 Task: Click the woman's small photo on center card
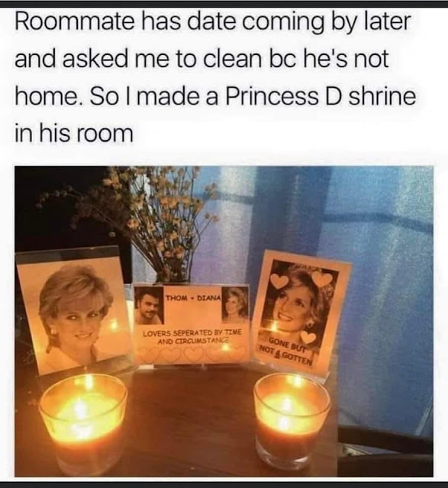(x=235, y=304)
